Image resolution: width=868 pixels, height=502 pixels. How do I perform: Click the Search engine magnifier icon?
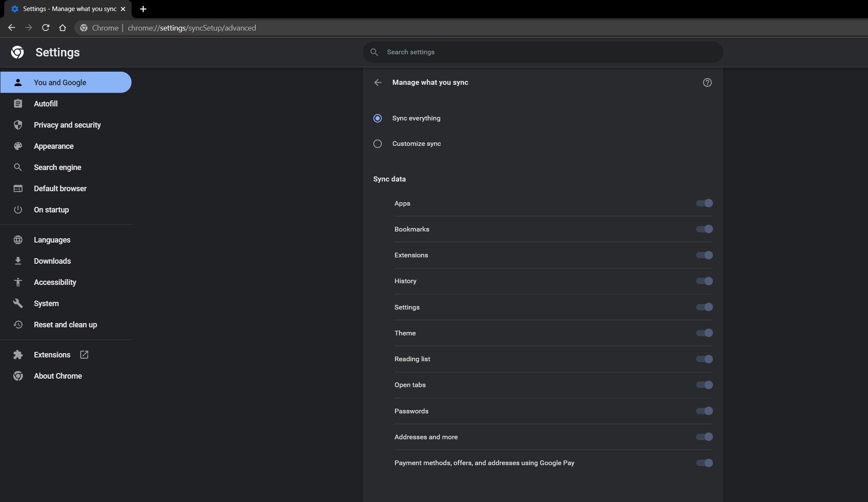[17, 167]
